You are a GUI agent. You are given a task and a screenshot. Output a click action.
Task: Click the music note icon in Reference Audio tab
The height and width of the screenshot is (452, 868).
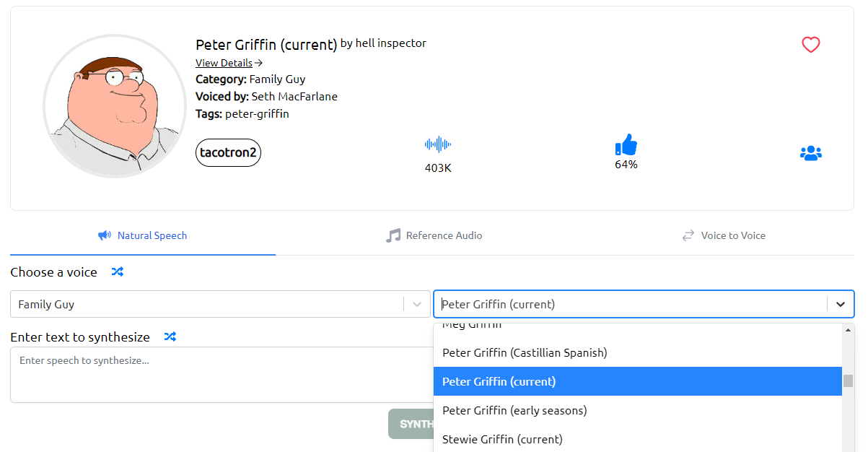click(393, 235)
